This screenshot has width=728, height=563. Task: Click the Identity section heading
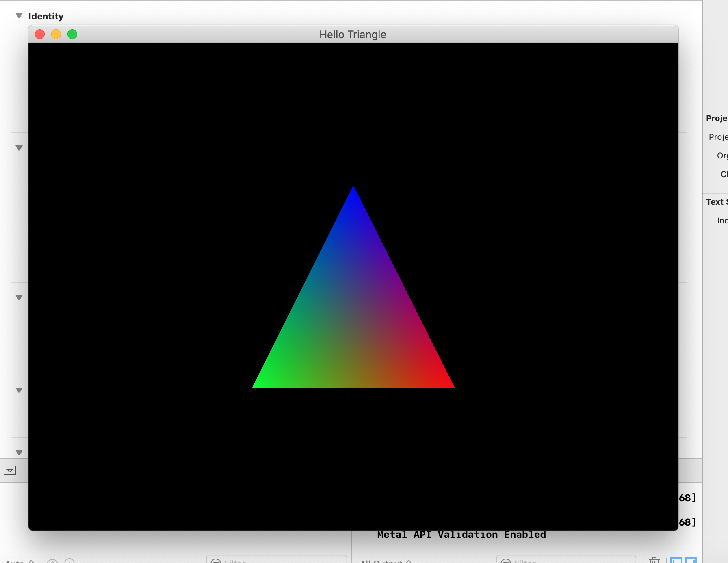point(46,16)
